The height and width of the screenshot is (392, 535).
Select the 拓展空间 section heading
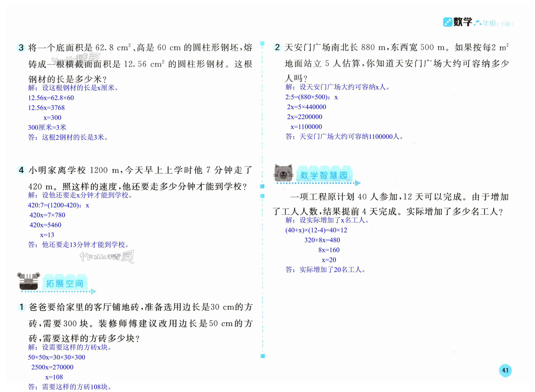tap(65, 283)
